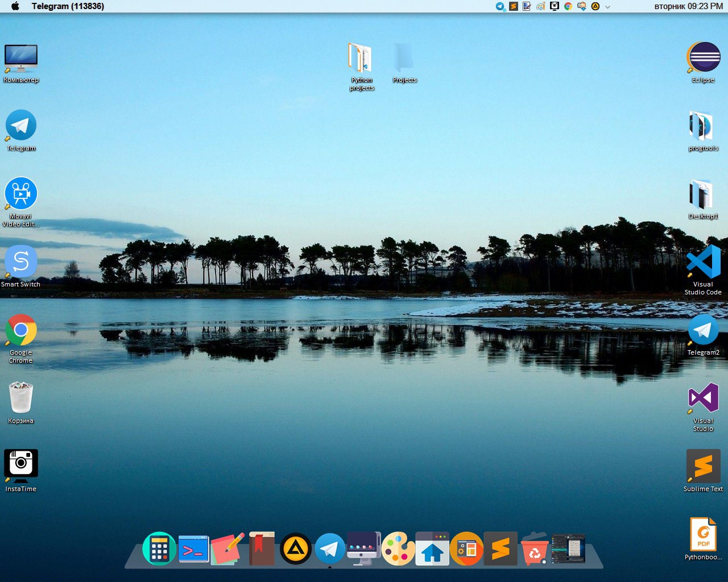The height and width of the screenshot is (582, 728).
Task: Open the window preview thumbnail in dock
Action: [x=569, y=549]
